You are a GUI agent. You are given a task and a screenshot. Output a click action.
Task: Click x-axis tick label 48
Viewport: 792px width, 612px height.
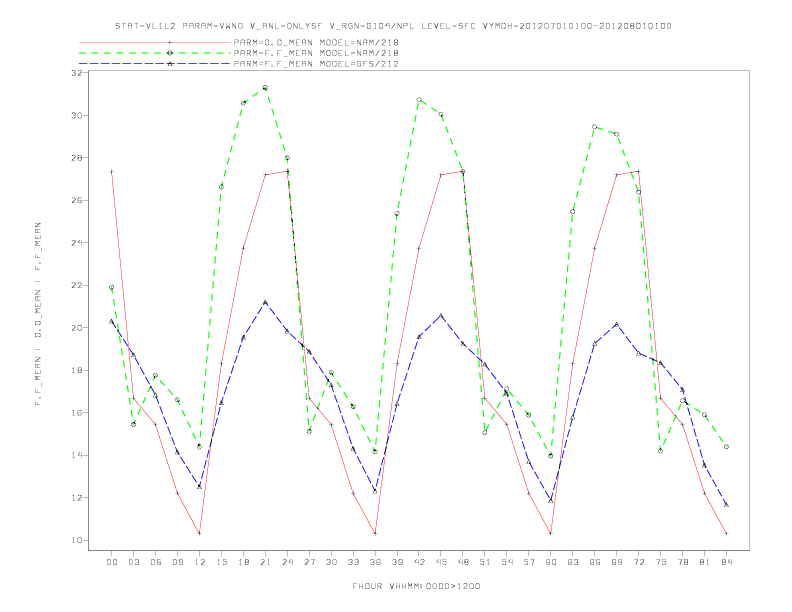click(463, 562)
